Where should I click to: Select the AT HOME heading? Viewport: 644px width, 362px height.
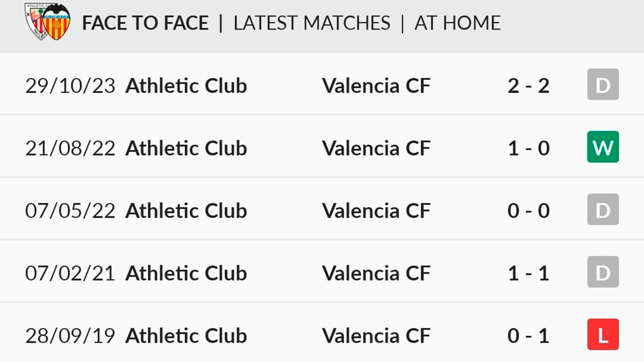(457, 23)
